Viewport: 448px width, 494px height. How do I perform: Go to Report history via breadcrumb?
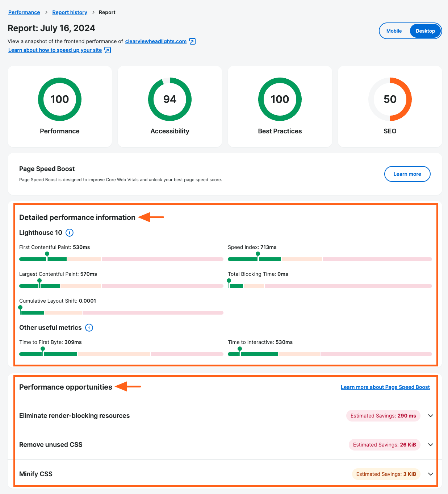(x=70, y=12)
